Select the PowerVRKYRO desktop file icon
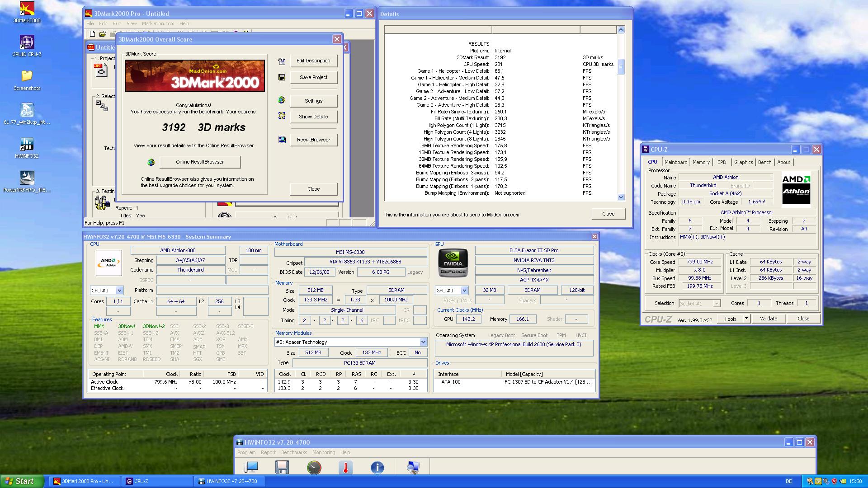Viewport: 868px width, 488px height. point(27,182)
